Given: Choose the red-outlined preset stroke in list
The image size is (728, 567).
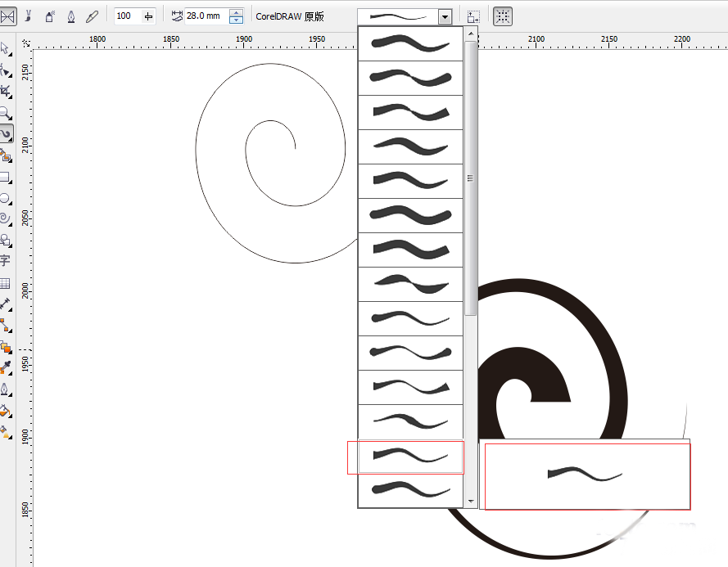Looking at the screenshot, I should click(x=410, y=457).
